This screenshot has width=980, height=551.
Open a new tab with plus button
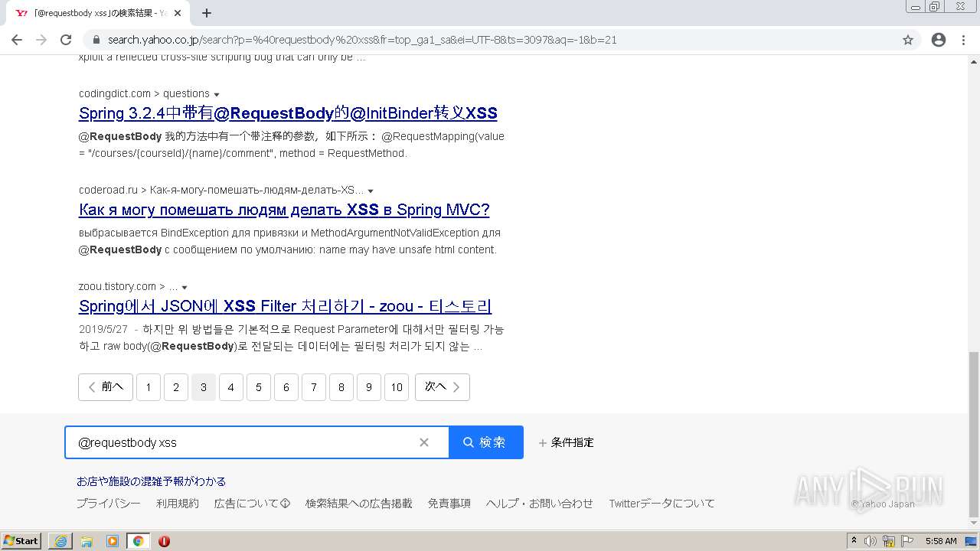coord(207,13)
